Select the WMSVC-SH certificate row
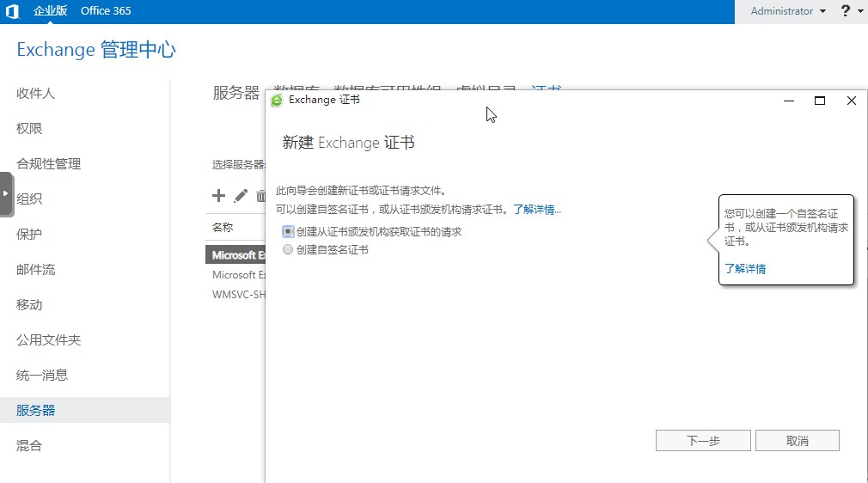 click(235, 295)
